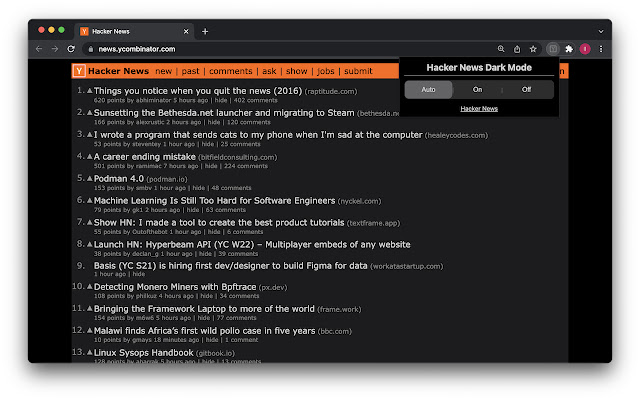The image size is (640, 400).
Task: Hide the Podman 4.0 story
Action: click(198, 188)
